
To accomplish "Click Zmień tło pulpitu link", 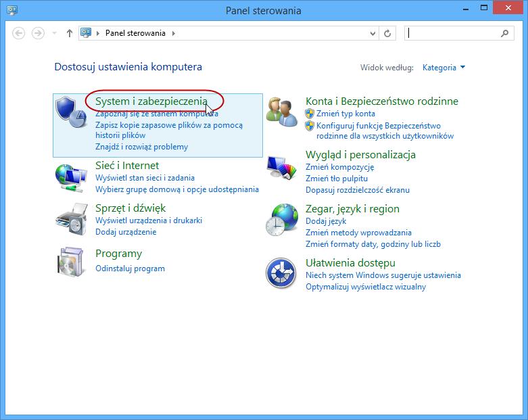I will [337, 179].
